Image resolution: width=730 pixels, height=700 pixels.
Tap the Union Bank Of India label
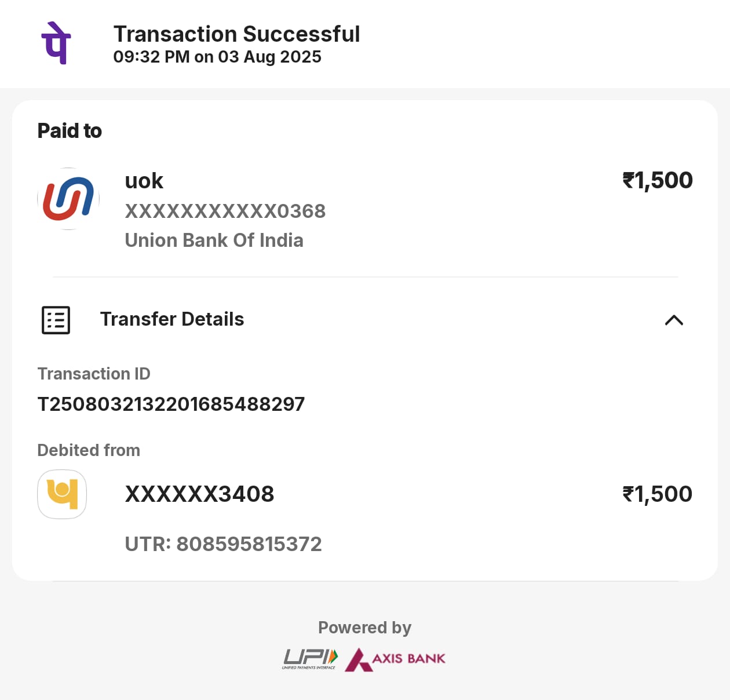click(x=214, y=240)
